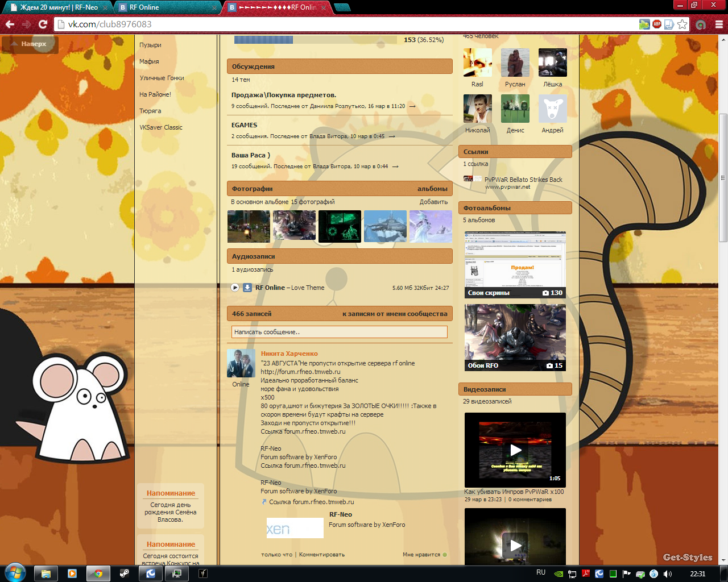
Task: Open the media player taskbar icon
Action: [72, 573]
